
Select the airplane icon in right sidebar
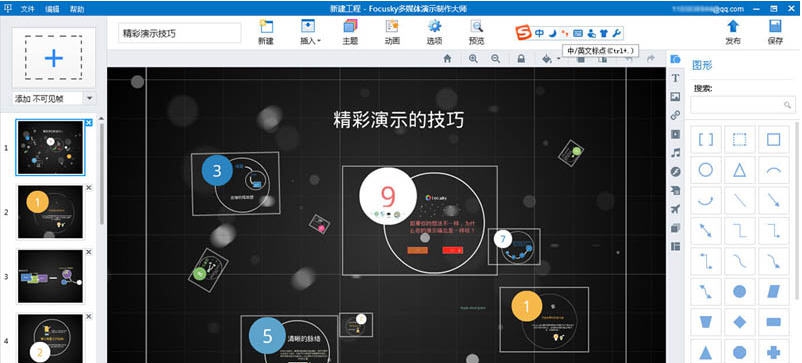coord(675,209)
